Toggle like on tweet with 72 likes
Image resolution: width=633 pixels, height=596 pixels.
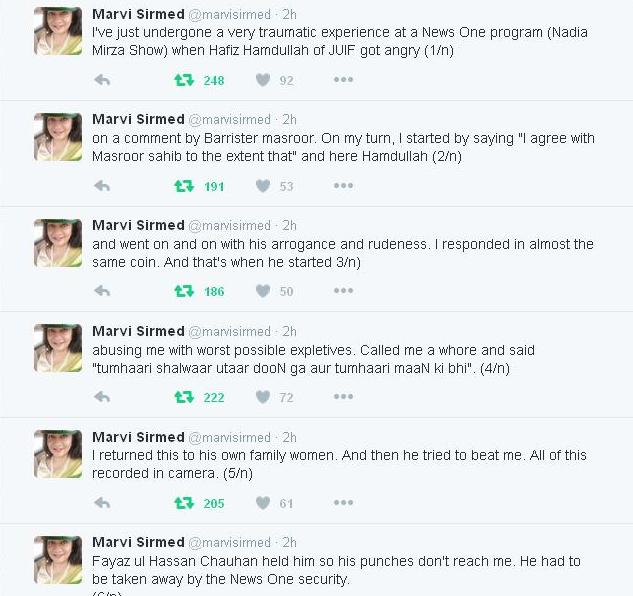point(263,397)
